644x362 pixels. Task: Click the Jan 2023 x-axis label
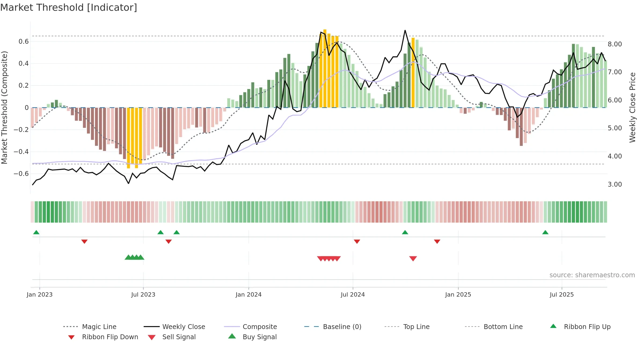click(x=40, y=294)
